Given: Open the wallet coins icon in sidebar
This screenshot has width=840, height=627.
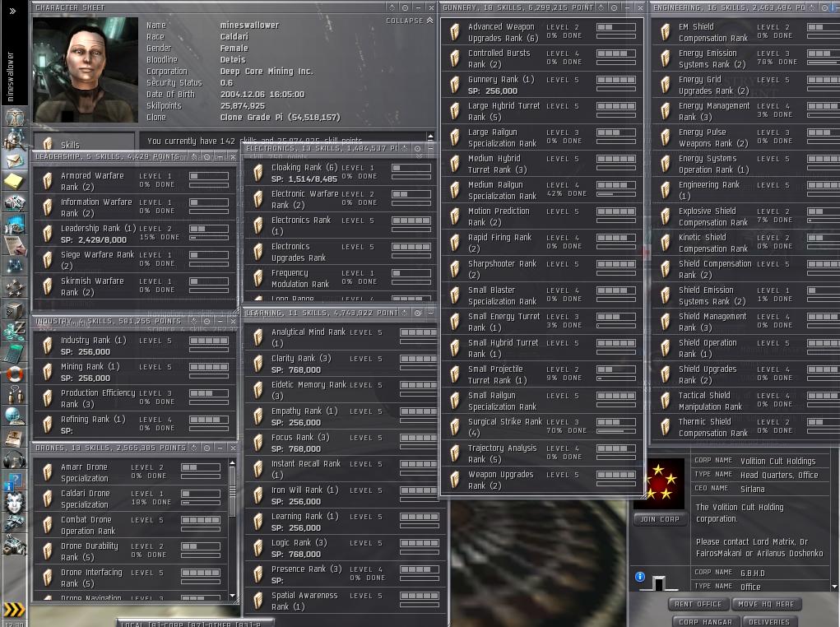Looking at the screenshot, I should coord(15,331).
